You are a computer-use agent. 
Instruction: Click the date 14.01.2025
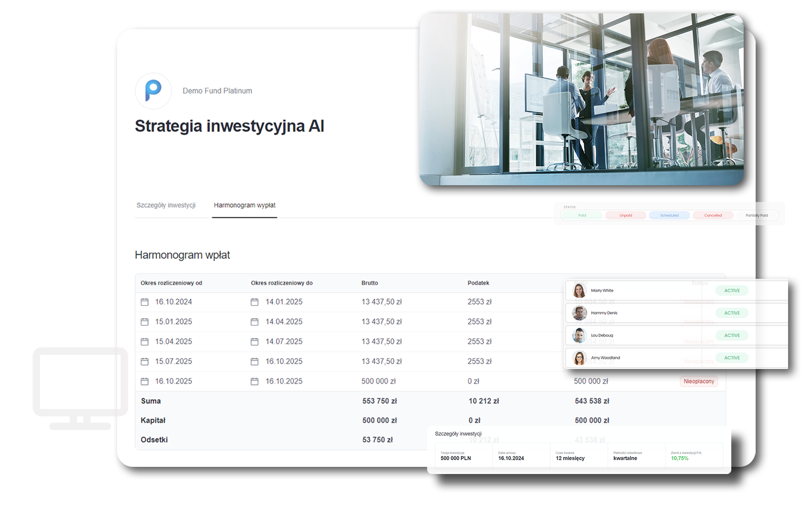tap(284, 302)
